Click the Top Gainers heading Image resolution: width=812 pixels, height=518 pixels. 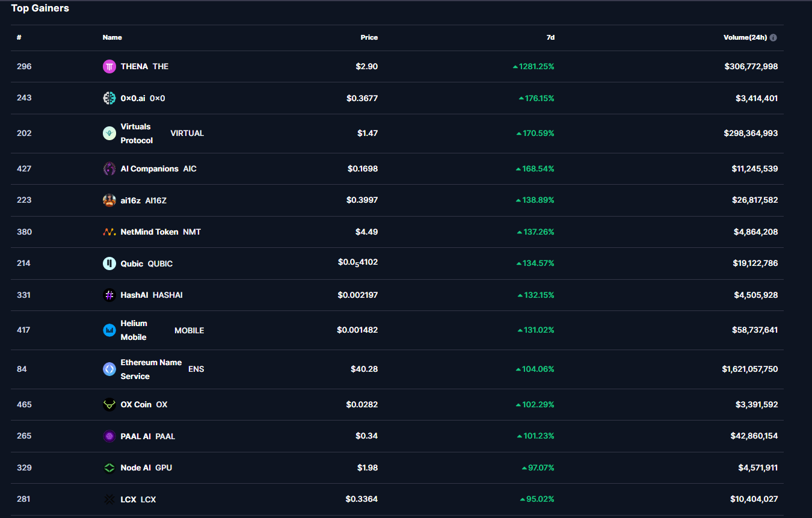pyautogui.click(x=40, y=8)
